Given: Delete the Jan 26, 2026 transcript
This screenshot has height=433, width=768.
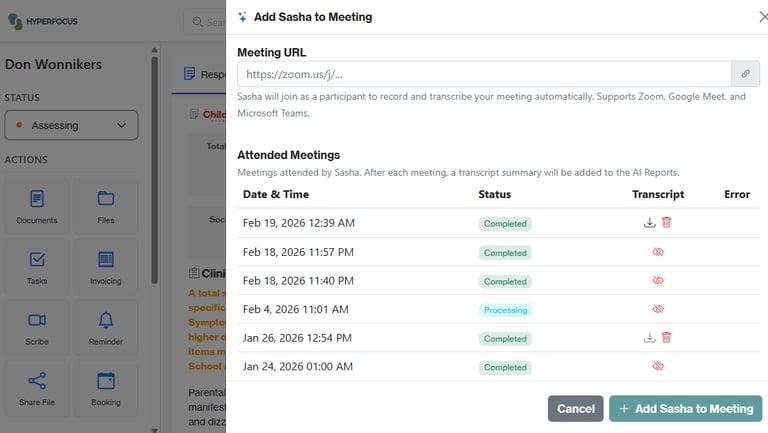Looking at the screenshot, I should pyautogui.click(x=667, y=338).
